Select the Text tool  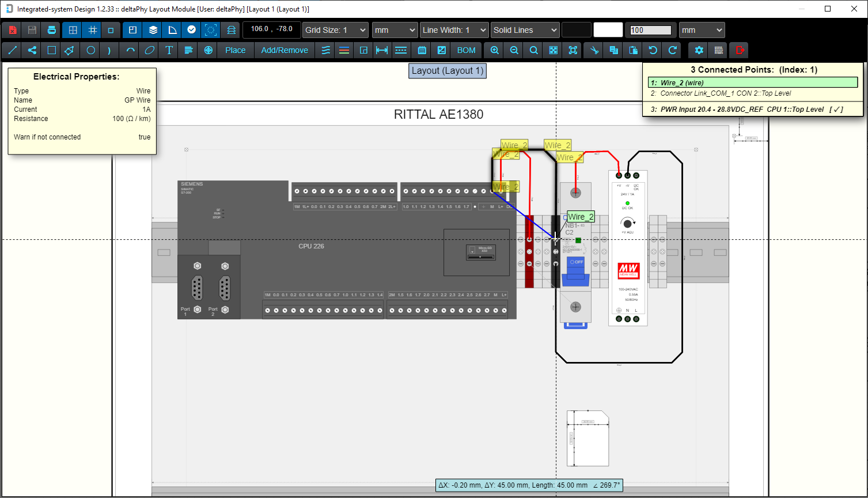(x=168, y=50)
